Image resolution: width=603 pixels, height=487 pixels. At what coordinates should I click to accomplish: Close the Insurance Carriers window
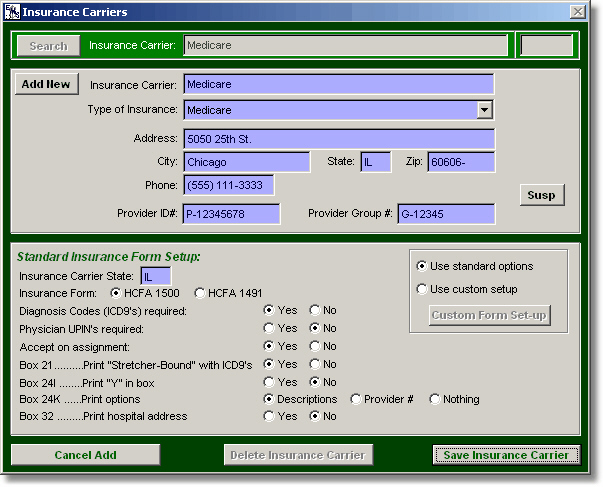[x=577, y=11]
